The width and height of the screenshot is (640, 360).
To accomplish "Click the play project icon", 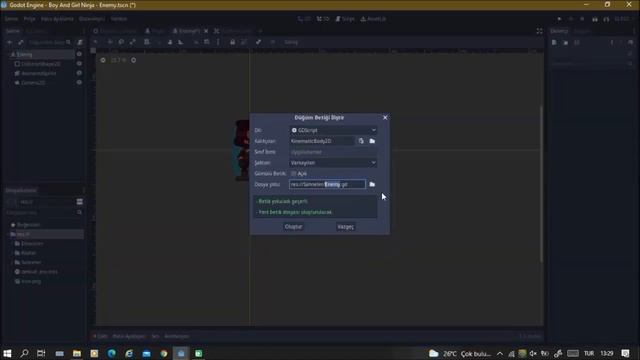I will 559,19.
